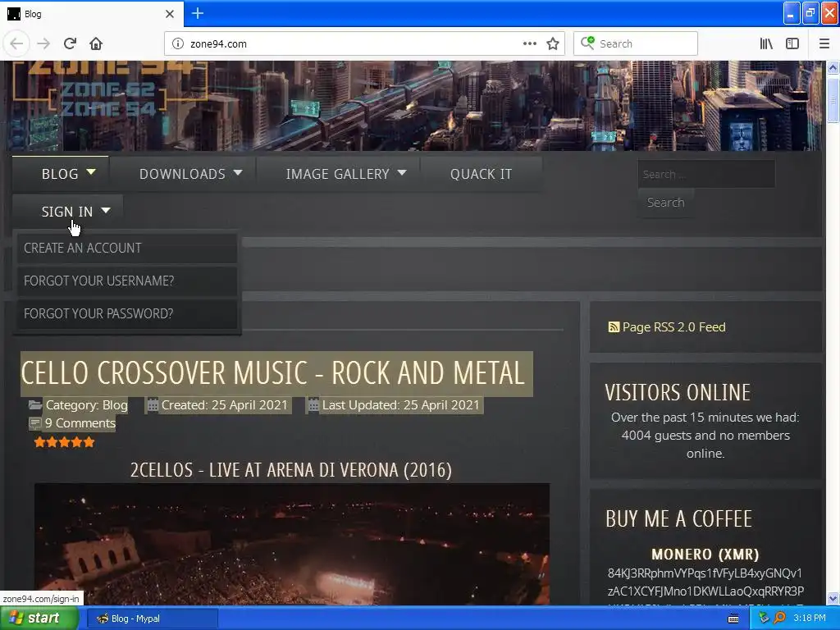Click the 3:18 PM taskbar clock

(x=810, y=619)
